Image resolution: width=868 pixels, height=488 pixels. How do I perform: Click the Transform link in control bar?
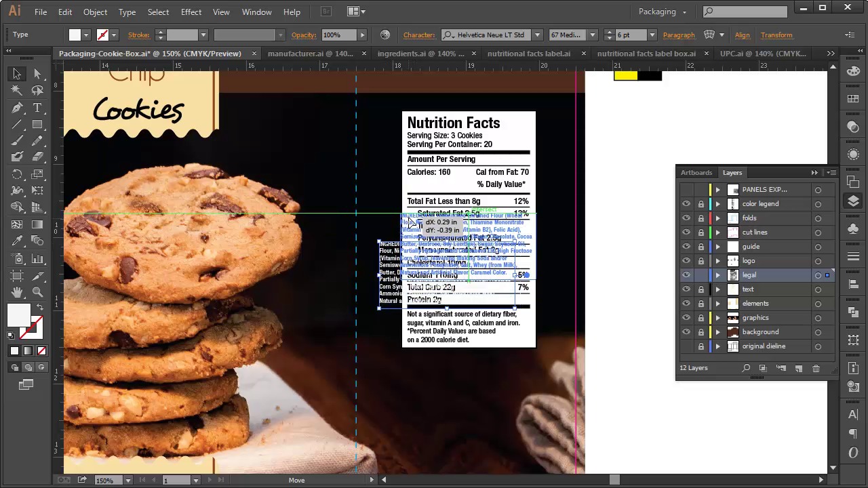click(776, 35)
